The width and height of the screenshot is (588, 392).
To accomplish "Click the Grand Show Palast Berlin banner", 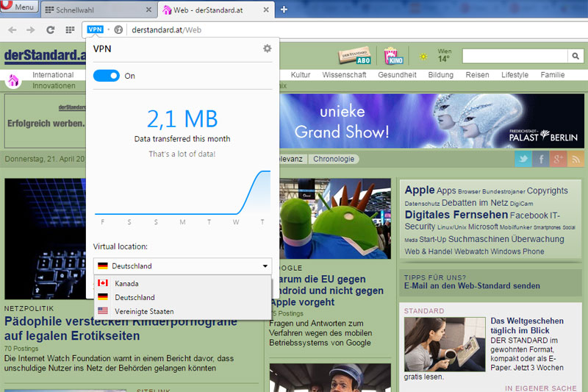I will coord(431,121).
